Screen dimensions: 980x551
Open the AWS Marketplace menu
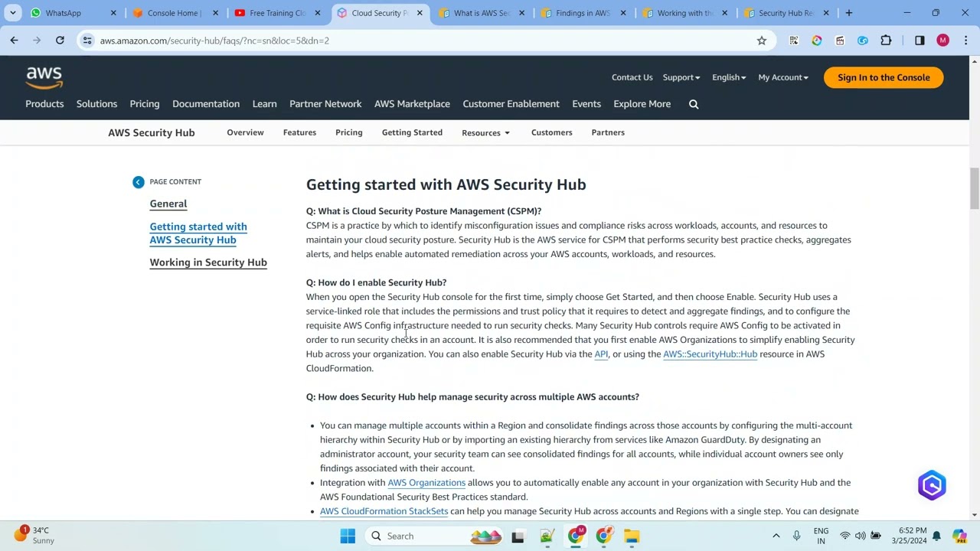point(412,104)
